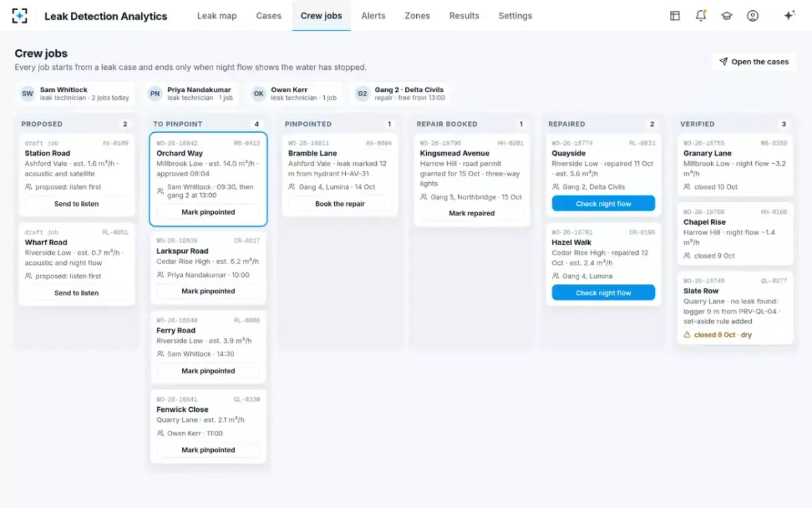
Task: Click the Open the cases button
Action: (754, 62)
